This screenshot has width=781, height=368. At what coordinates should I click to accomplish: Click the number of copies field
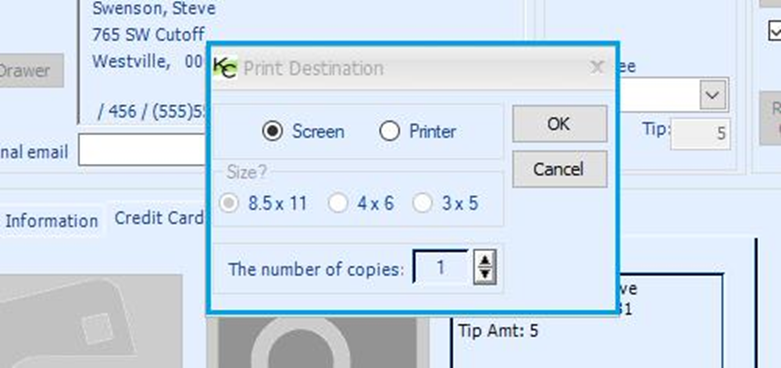[441, 267]
